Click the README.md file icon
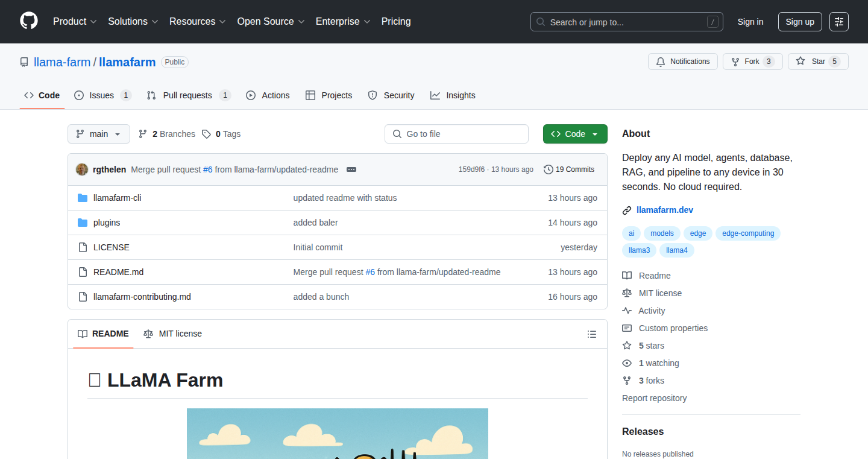Viewport: 868px width, 459px height. 83,272
